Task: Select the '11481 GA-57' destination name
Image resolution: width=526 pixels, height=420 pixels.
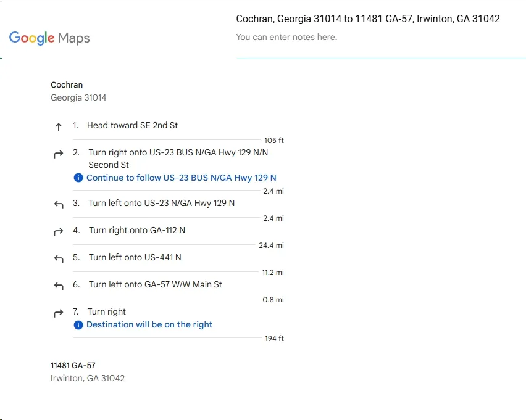Action: [x=73, y=365]
